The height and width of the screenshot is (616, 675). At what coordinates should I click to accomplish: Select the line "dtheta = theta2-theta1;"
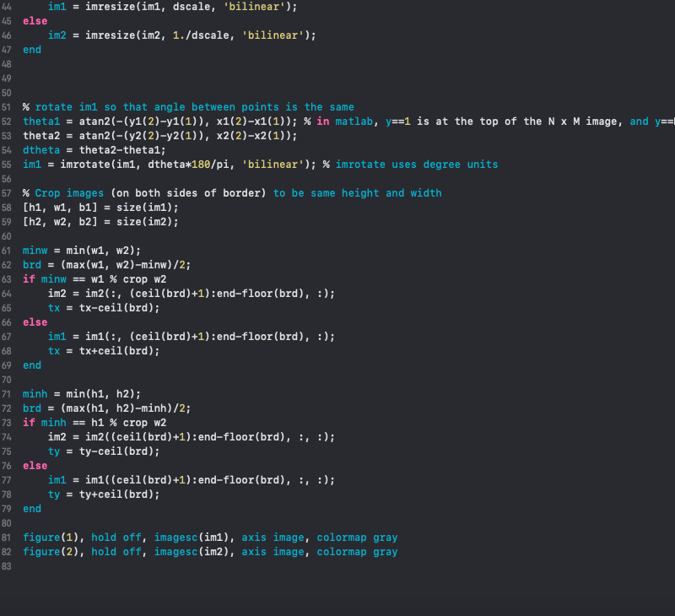[94, 150]
